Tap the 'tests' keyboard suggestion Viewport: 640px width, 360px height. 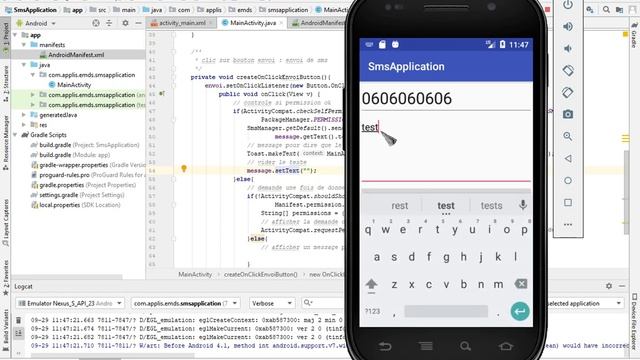(x=491, y=206)
